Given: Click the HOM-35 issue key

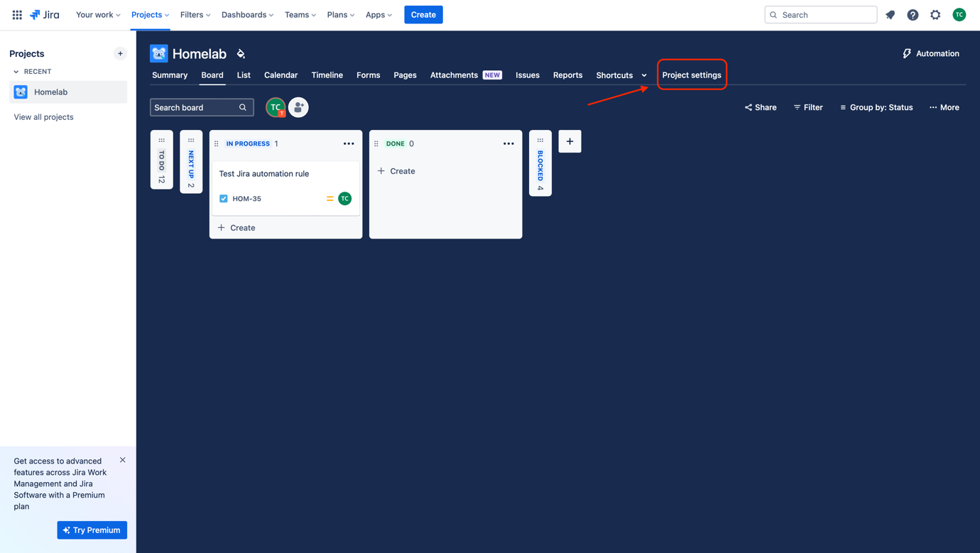Looking at the screenshot, I should pyautogui.click(x=247, y=199).
